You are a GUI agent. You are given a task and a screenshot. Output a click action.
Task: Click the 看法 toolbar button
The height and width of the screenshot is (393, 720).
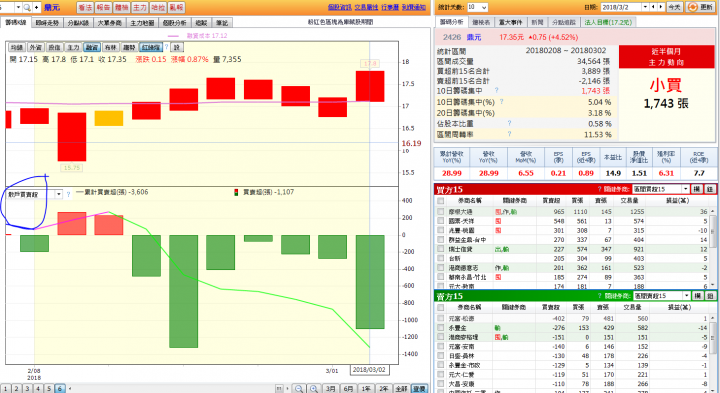pyautogui.click(x=85, y=7)
